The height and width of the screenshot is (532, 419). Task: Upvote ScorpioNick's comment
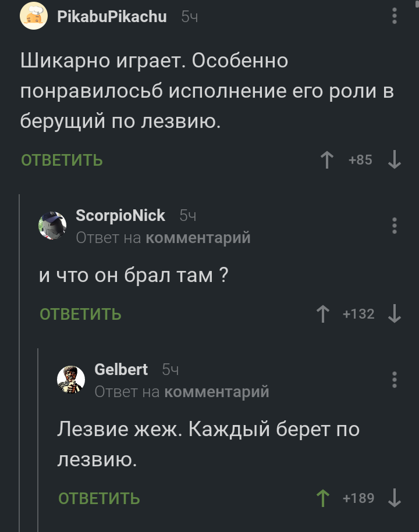coord(322,314)
